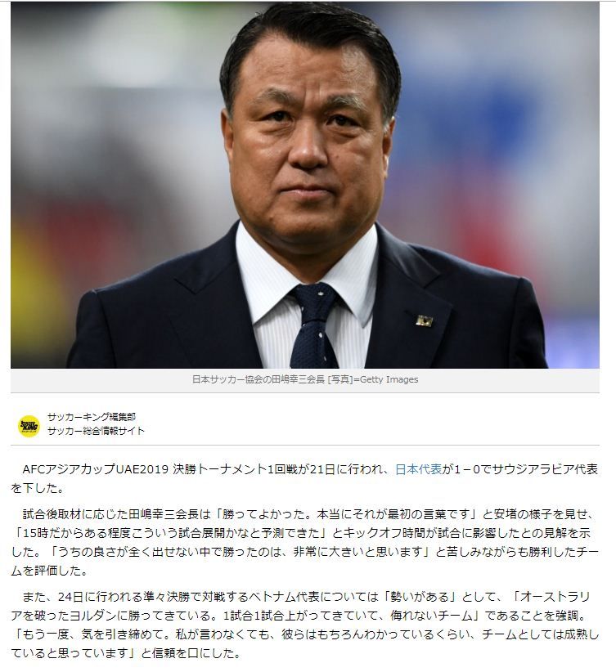
Task: Click the gold lapel pin badge in the photo
Action: pos(424,320)
